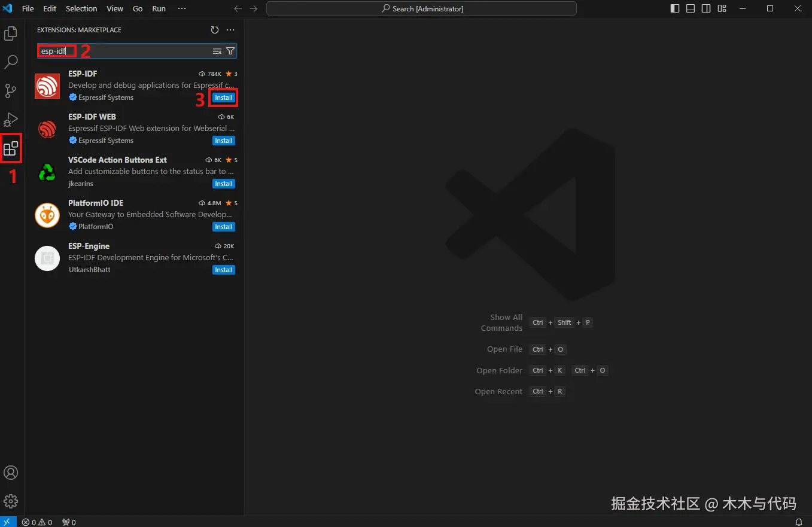The height and width of the screenshot is (527, 812).
Task: Select the ESP-Engine title
Action: coord(89,246)
